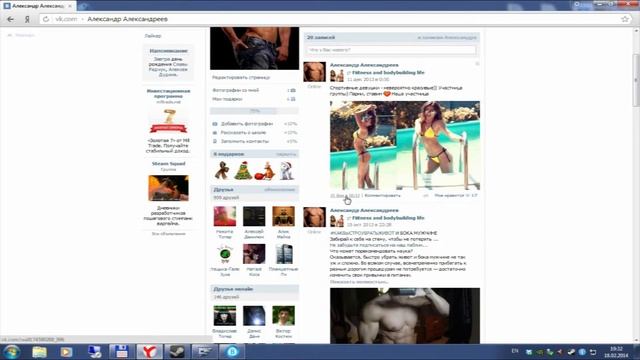Screen dimensions: 640x360
Task: Click the system tray clock
Action: click(x=616, y=352)
